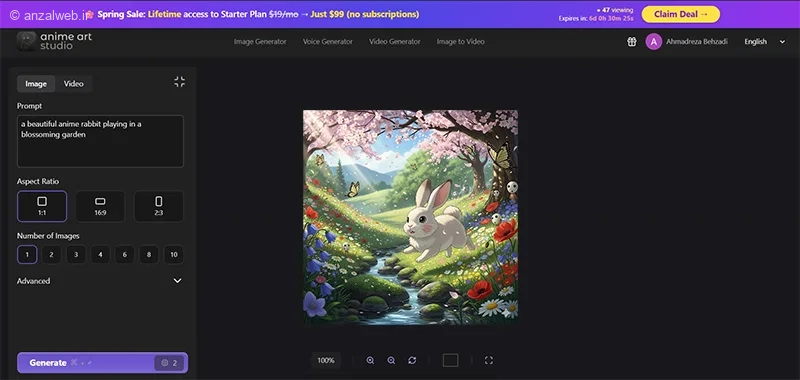Screen dimensions: 800x380
Task: Open the English language dropdown
Action: pos(764,42)
